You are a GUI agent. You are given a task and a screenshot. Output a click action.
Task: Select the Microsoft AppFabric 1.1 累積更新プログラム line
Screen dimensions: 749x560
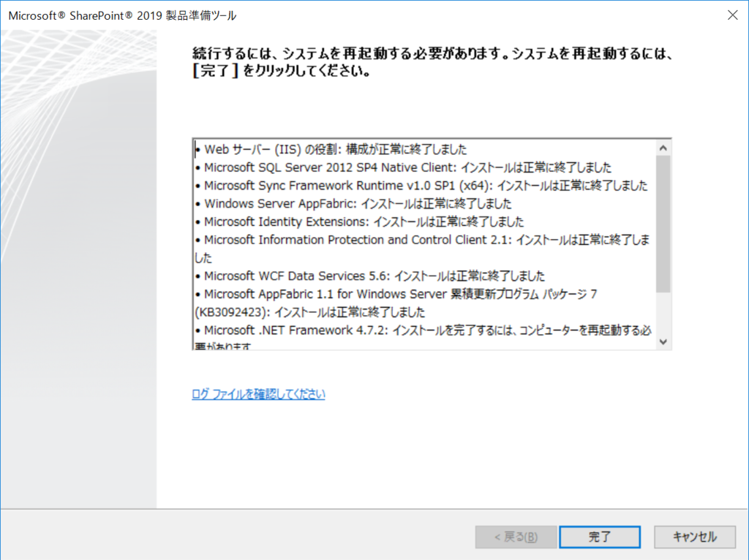pyautogui.click(x=396, y=295)
